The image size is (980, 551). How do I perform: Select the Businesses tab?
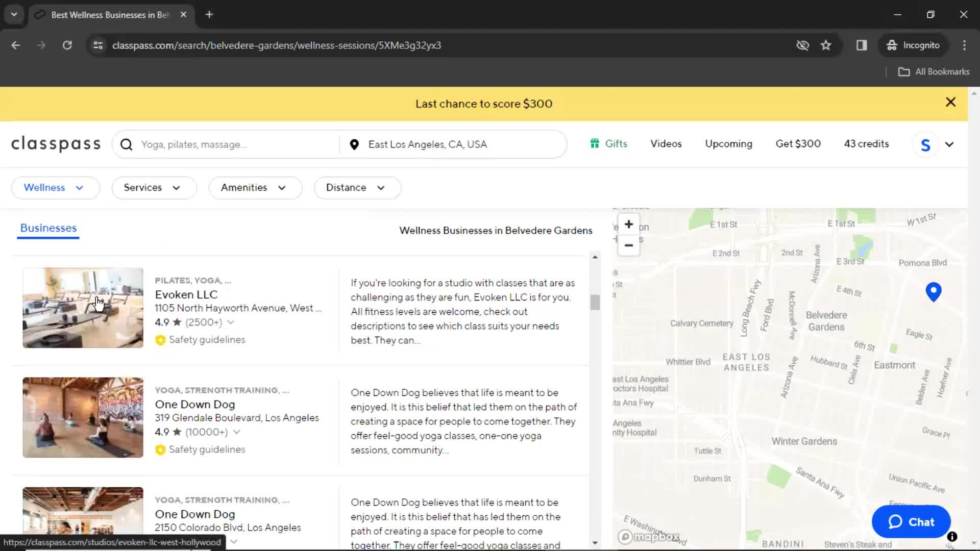[x=48, y=228]
